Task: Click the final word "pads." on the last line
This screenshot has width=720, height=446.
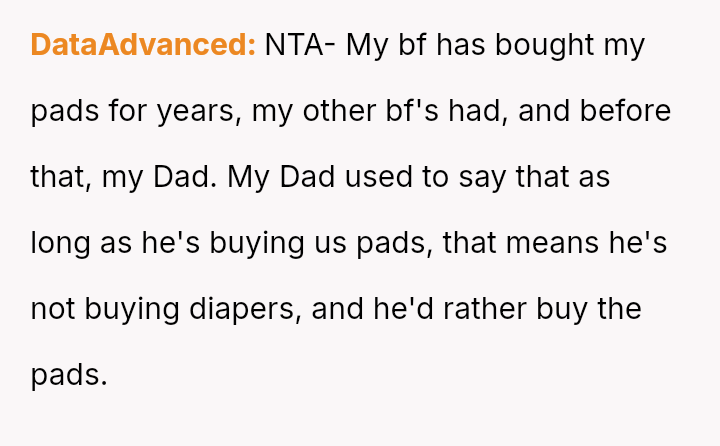Action: coord(68,375)
